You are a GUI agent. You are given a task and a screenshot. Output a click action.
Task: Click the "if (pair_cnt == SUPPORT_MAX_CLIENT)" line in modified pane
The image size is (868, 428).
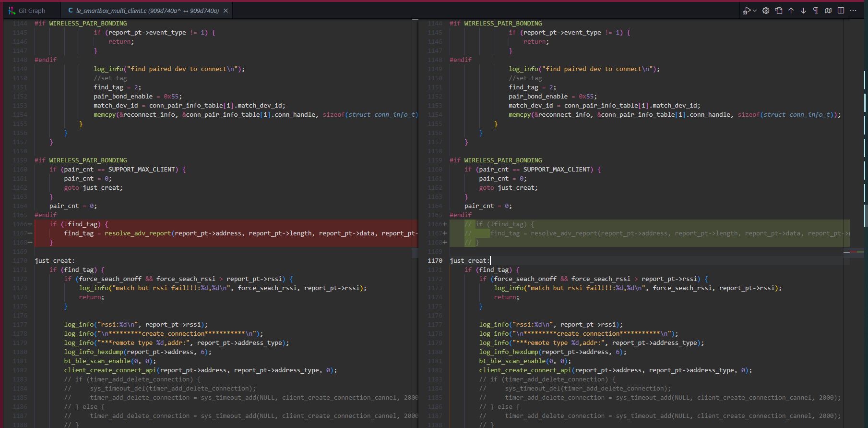pyautogui.click(x=533, y=170)
